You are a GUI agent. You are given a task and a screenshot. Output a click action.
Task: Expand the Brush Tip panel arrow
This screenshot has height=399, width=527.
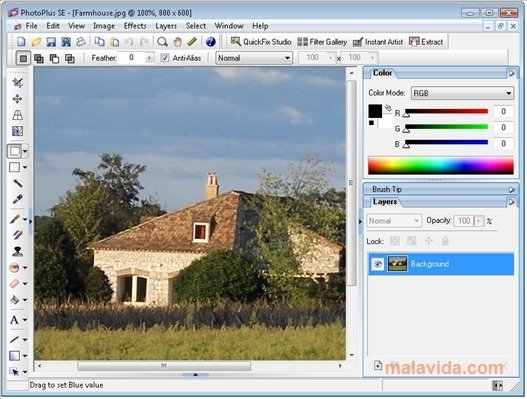click(x=512, y=190)
